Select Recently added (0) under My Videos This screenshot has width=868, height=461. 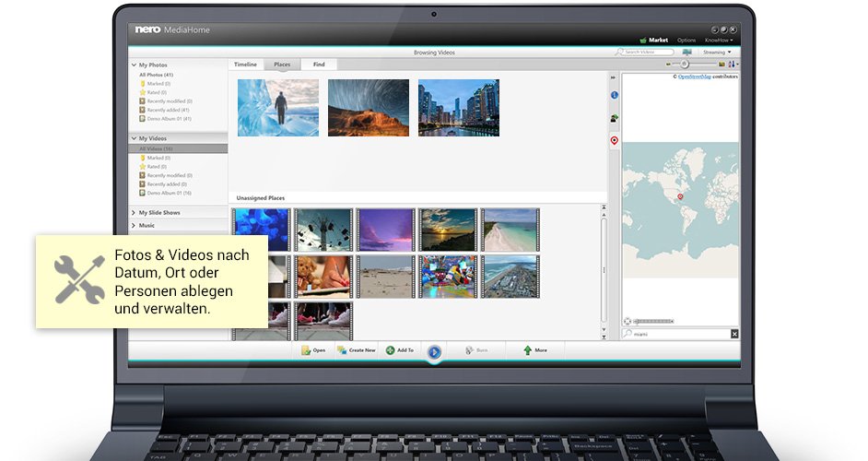(163, 184)
